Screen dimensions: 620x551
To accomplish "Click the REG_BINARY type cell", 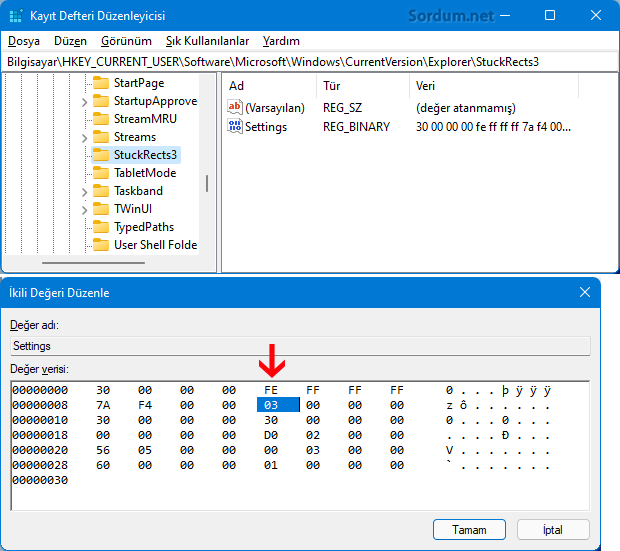I will [356, 127].
